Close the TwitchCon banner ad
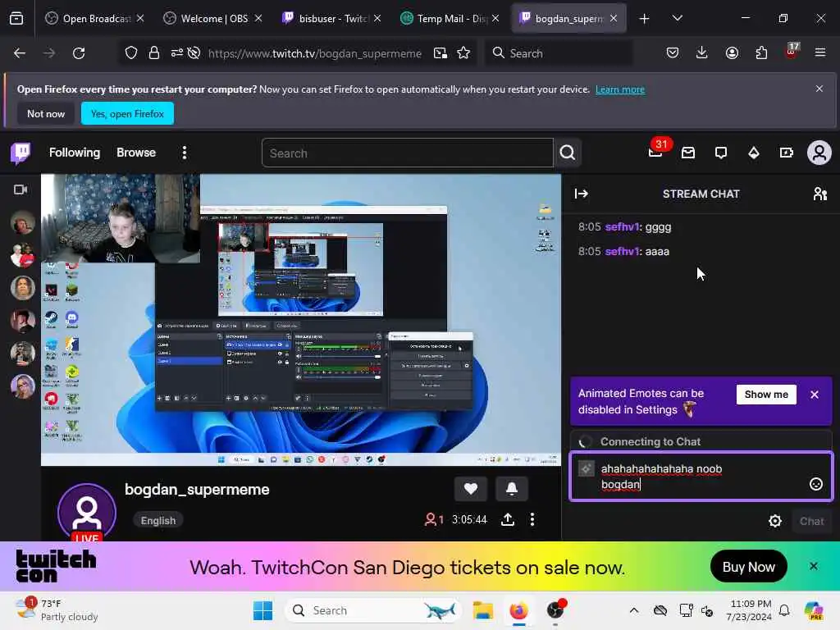This screenshot has height=630, width=840. pyautogui.click(x=813, y=566)
